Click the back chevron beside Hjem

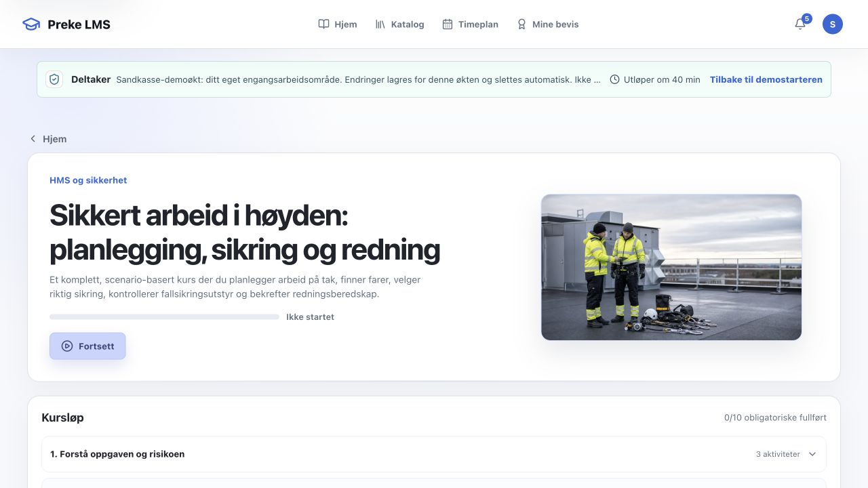(x=33, y=139)
